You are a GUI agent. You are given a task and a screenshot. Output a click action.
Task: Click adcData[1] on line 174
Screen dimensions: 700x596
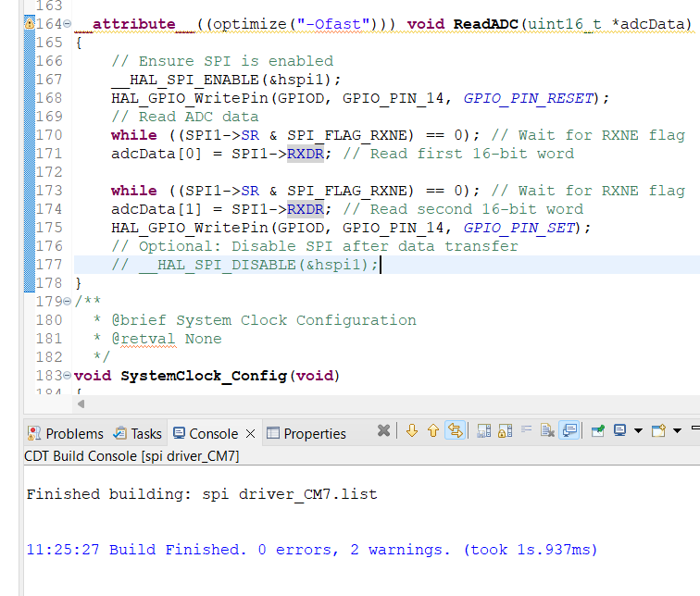[156, 209]
